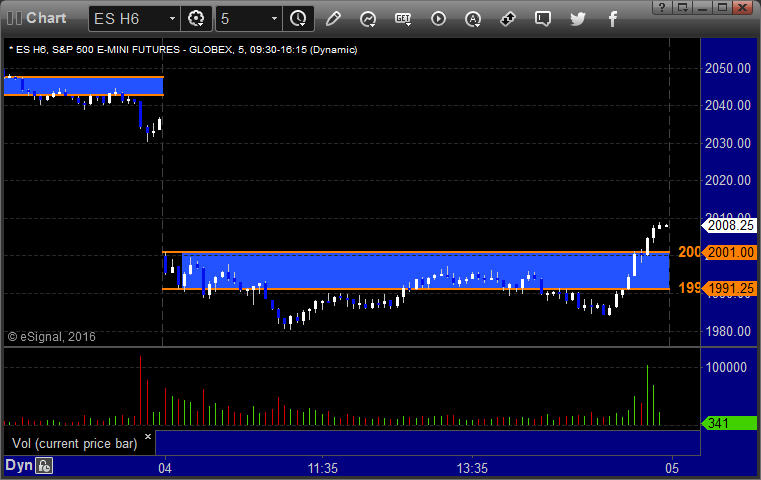
Task: Click the chart title ES H6 S&P 500 text
Action: point(183,50)
